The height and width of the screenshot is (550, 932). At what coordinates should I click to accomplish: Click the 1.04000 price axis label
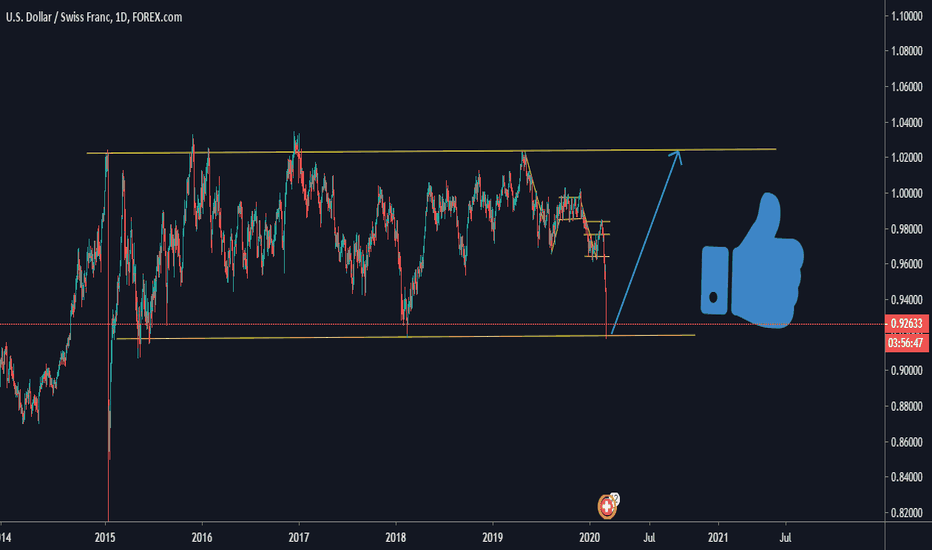[x=906, y=122]
